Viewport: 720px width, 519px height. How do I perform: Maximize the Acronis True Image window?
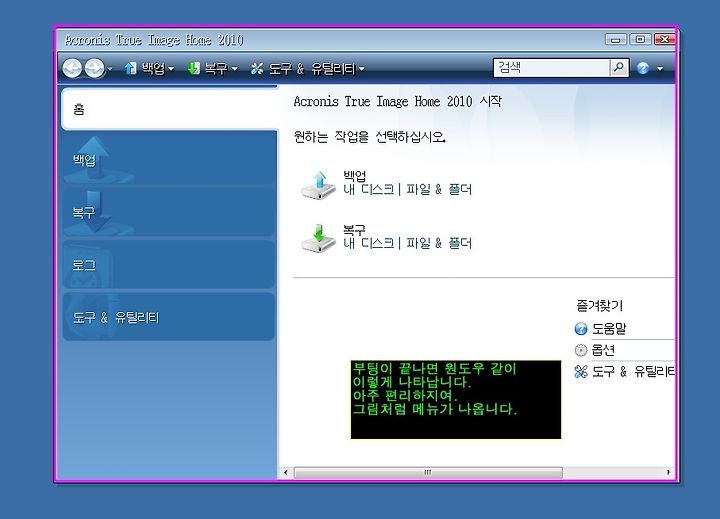640,39
